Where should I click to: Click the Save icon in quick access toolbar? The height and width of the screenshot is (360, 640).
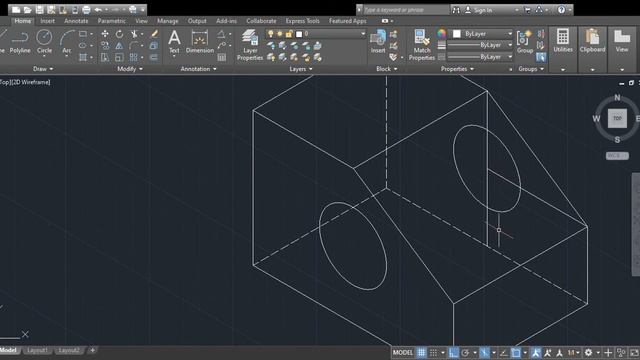pyautogui.click(x=39, y=9)
